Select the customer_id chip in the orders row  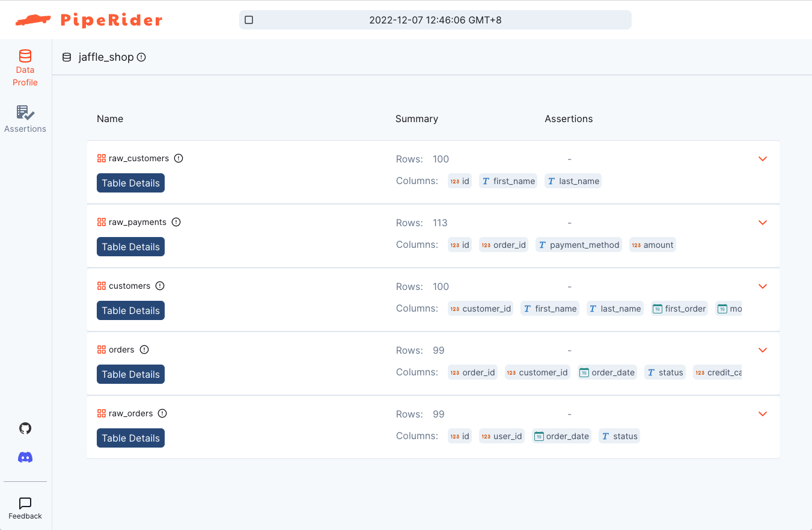tap(537, 372)
